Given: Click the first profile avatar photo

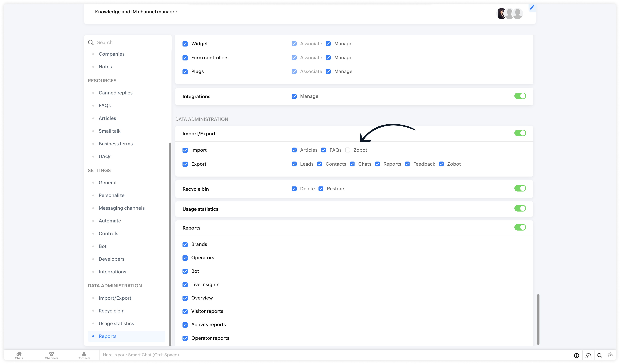Looking at the screenshot, I should point(501,14).
